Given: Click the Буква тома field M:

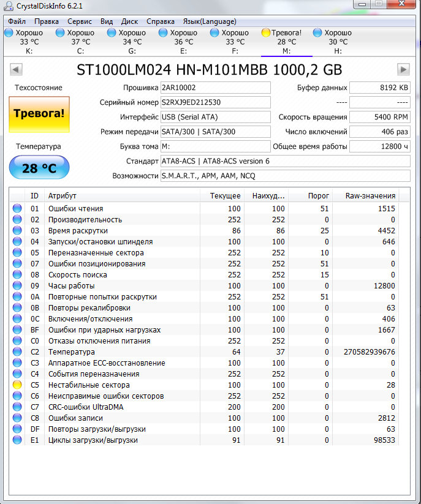Looking at the screenshot, I should (216, 146).
